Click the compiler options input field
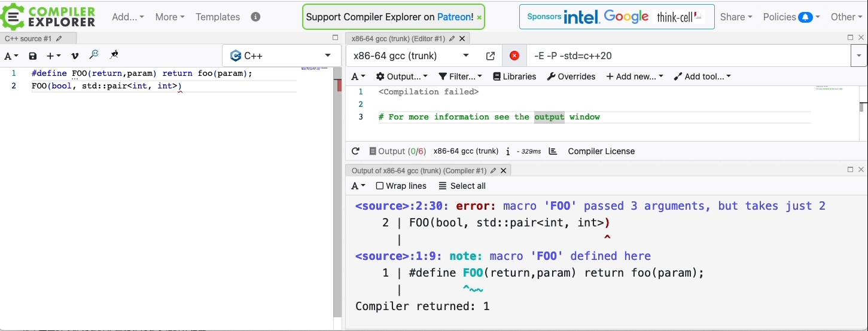 pos(688,56)
